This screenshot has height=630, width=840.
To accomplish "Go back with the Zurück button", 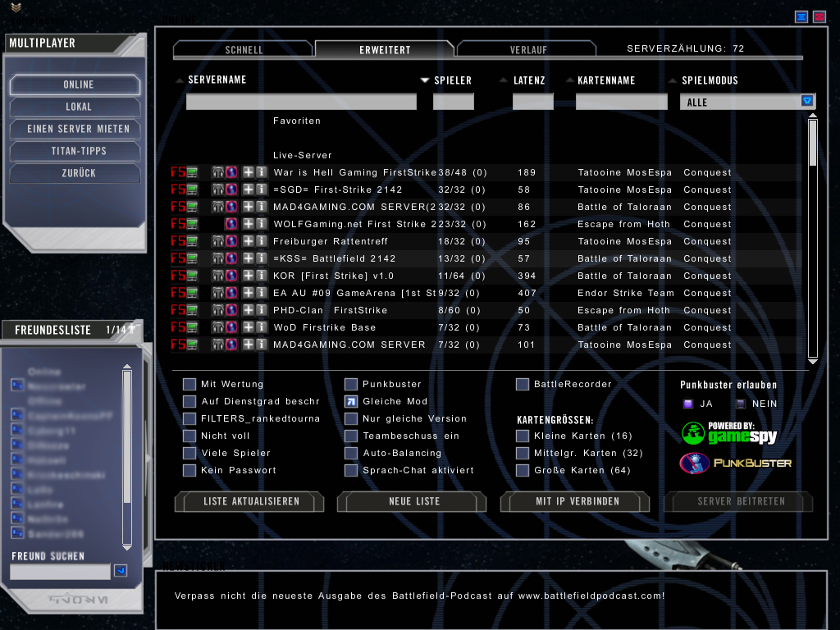I will coord(75,172).
